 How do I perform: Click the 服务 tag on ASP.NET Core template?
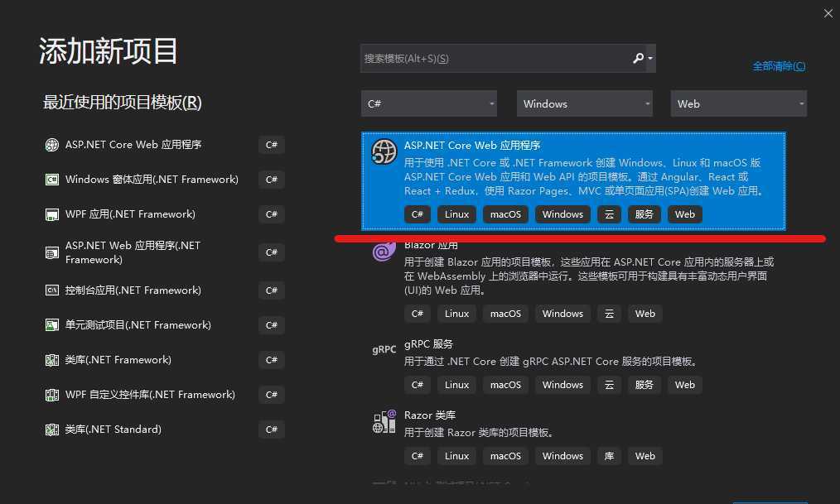pyautogui.click(x=644, y=214)
